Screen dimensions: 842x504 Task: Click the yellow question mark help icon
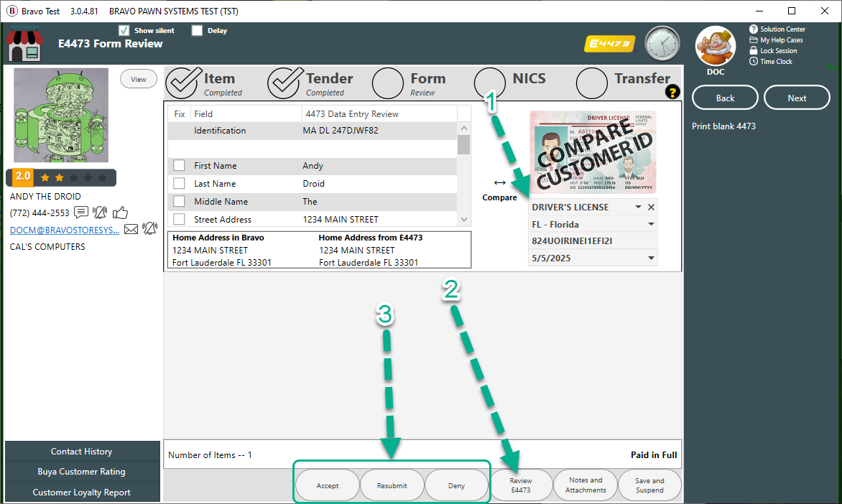tap(672, 92)
